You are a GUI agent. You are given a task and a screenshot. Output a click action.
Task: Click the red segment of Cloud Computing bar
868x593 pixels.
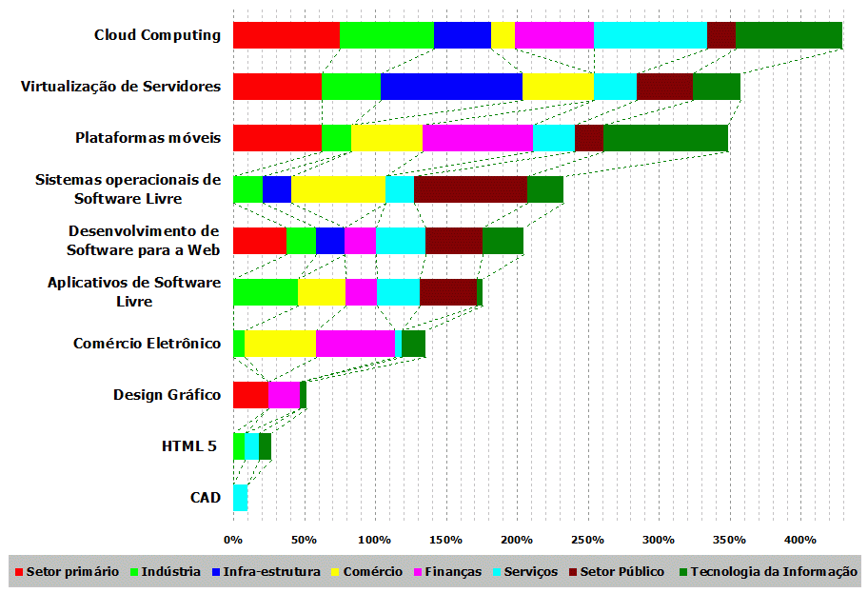[286, 35]
